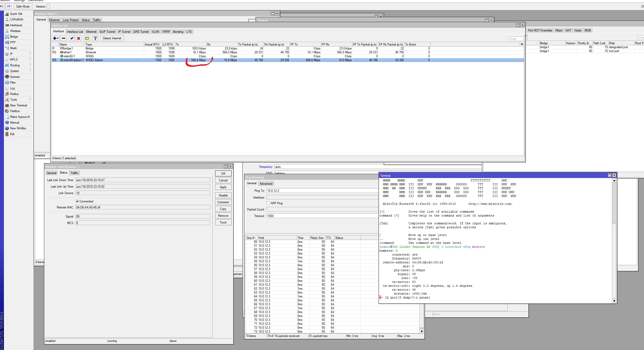Click the red X disable icon

click(78, 38)
